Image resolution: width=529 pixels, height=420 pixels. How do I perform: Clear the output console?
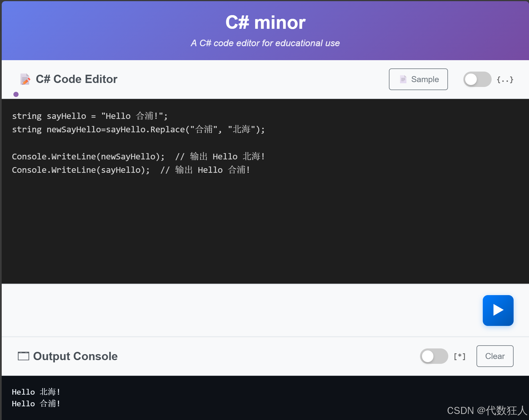coord(495,356)
